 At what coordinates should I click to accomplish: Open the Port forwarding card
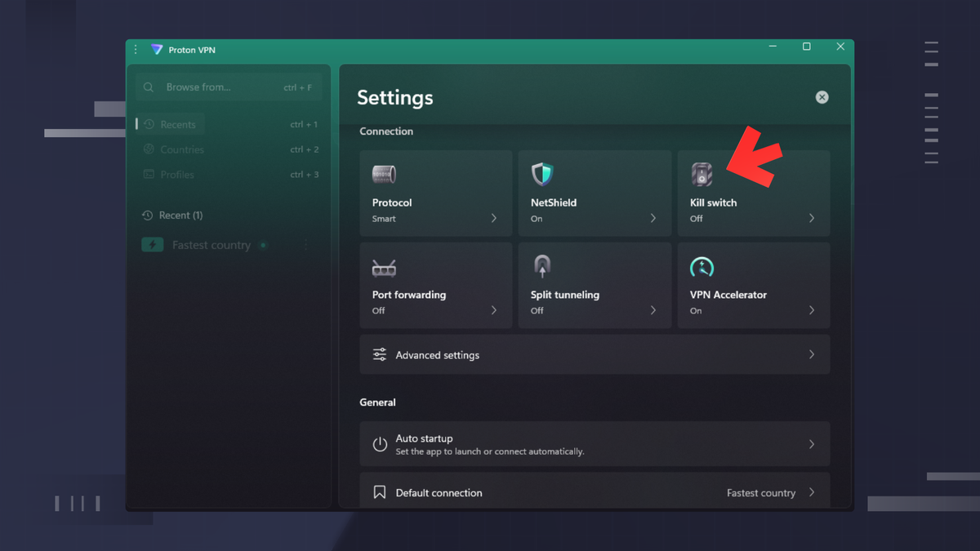(x=436, y=286)
